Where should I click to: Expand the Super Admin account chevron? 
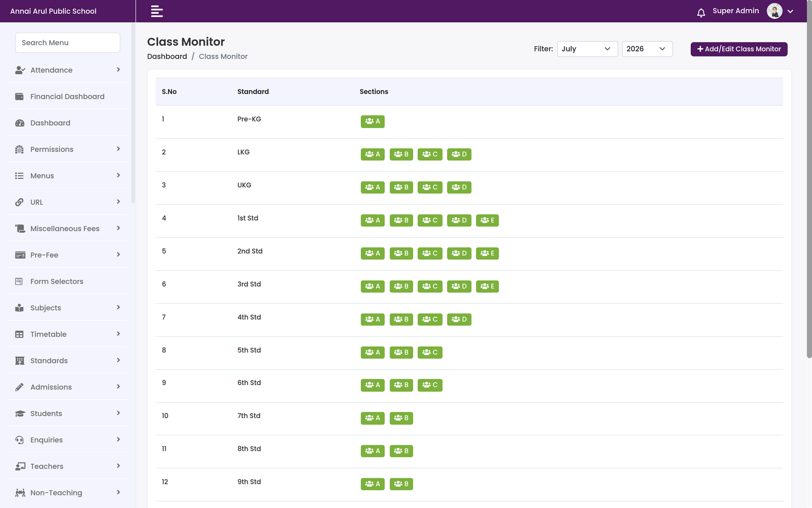point(790,11)
